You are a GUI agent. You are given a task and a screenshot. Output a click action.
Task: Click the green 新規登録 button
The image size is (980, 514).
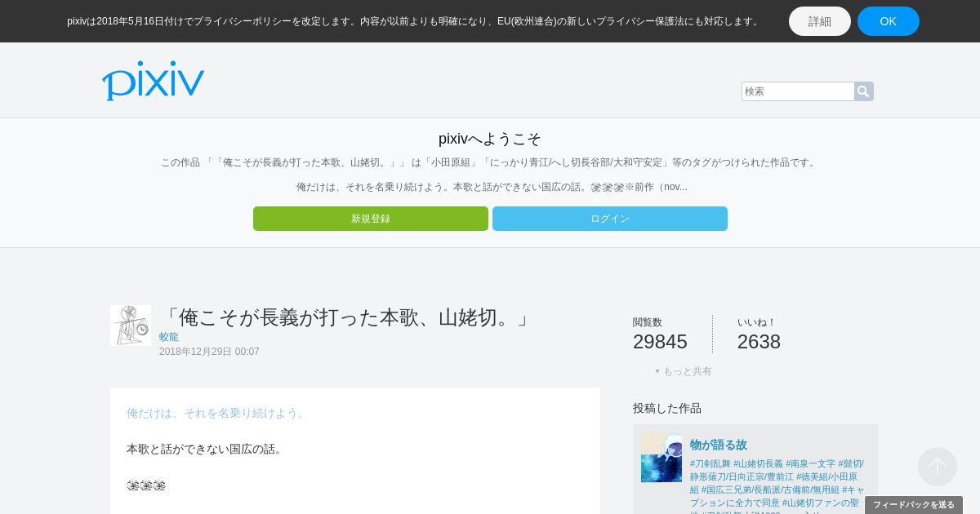[x=371, y=219]
